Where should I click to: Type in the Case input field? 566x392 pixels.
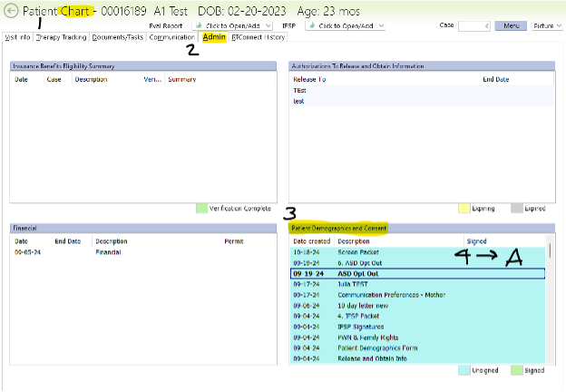(x=475, y=26)
